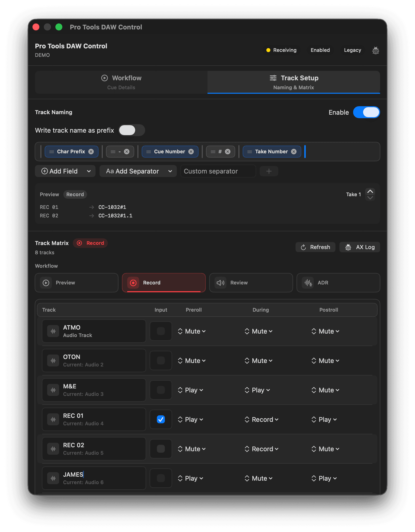
Task: Toggle Write track name as prefix
Action: (132, 130)
